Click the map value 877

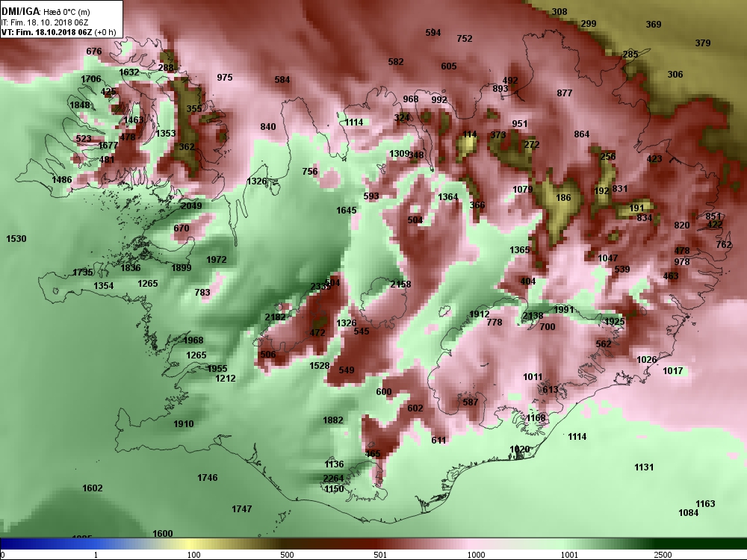(565, 93)
